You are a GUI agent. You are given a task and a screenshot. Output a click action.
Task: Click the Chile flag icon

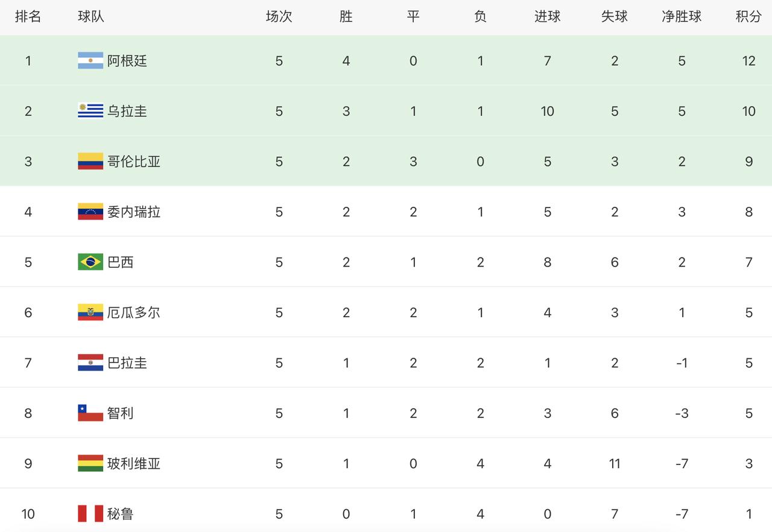click(x=90, y=413)
